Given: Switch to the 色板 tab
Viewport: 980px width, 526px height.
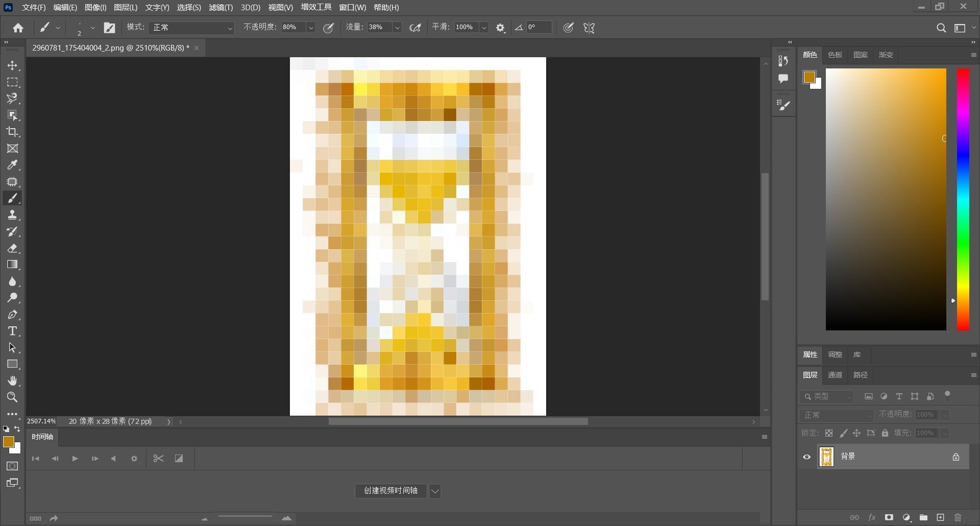Looking at the screenshot, I should click(835, 55).
